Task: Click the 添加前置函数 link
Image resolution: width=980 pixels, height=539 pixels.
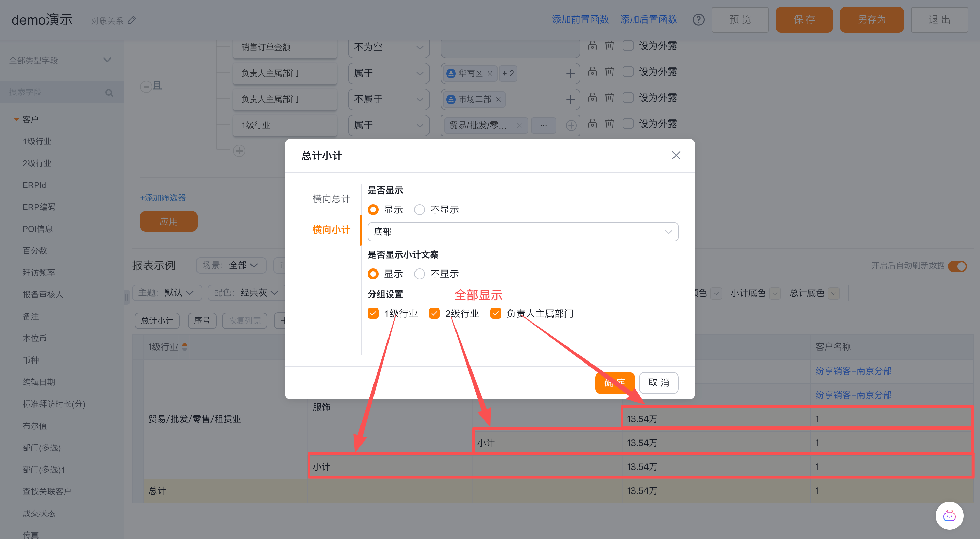Action: coord(580,19)
